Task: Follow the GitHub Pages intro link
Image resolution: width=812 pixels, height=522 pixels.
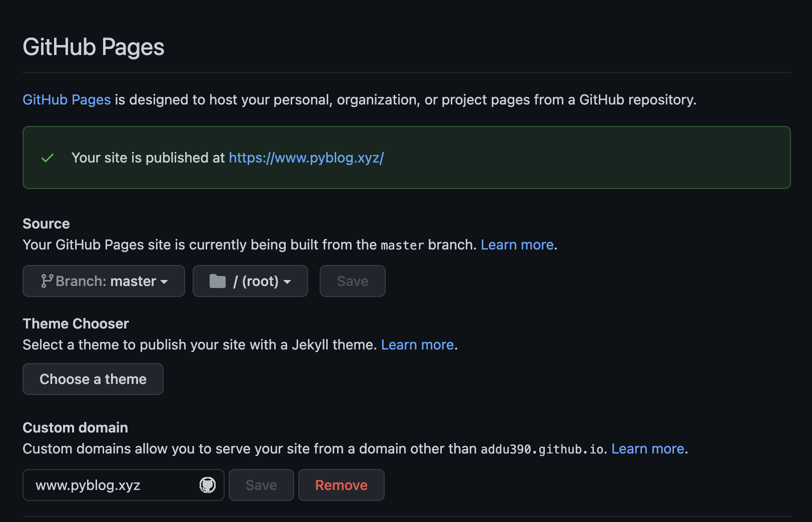Action: 67,100
